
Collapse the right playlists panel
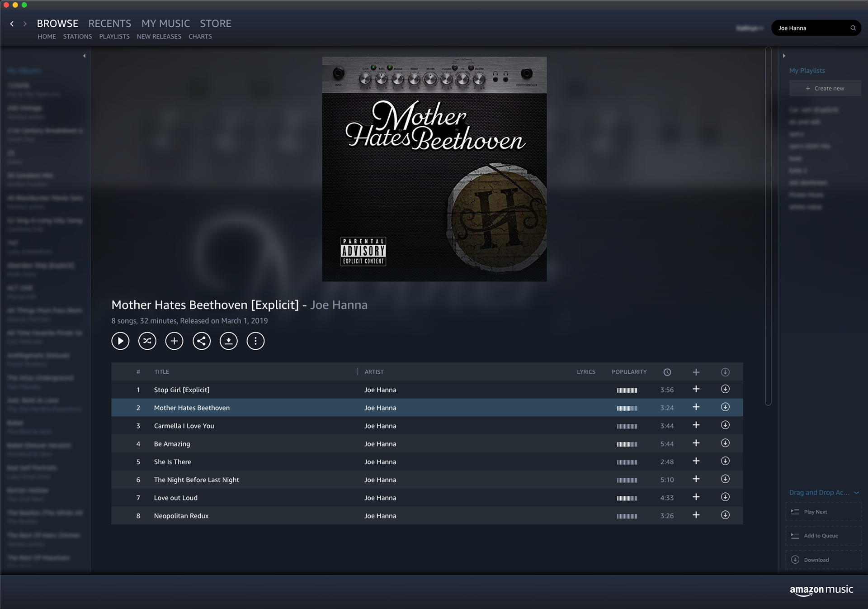(784, 56)
